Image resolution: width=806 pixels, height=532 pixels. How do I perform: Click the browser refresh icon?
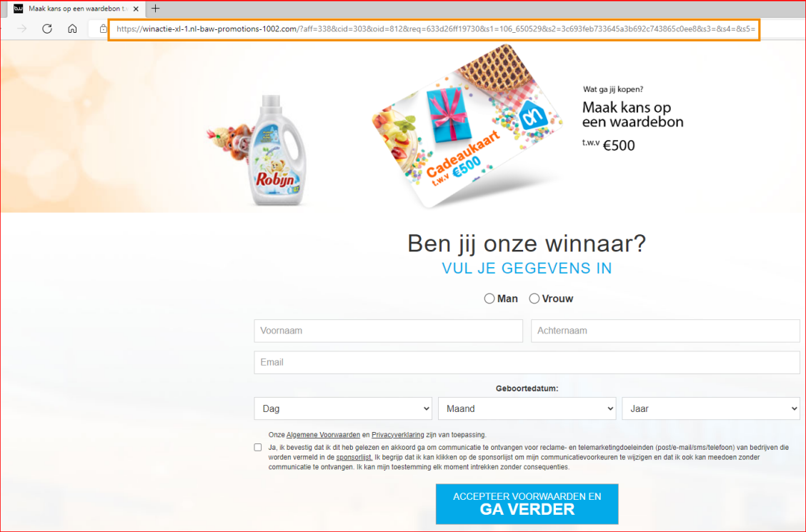coord(47,29)
